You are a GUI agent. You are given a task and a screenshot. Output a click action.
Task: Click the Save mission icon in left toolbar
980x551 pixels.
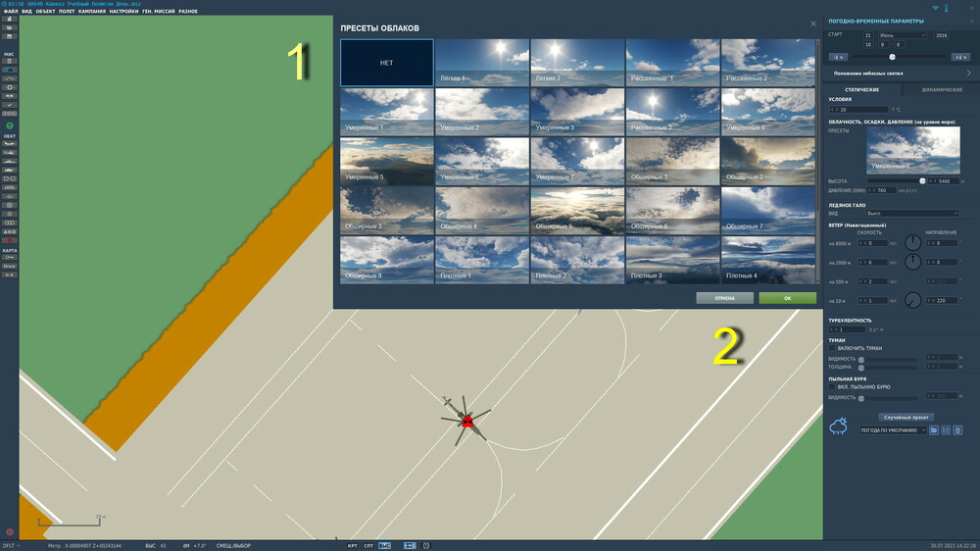(10, 36)
